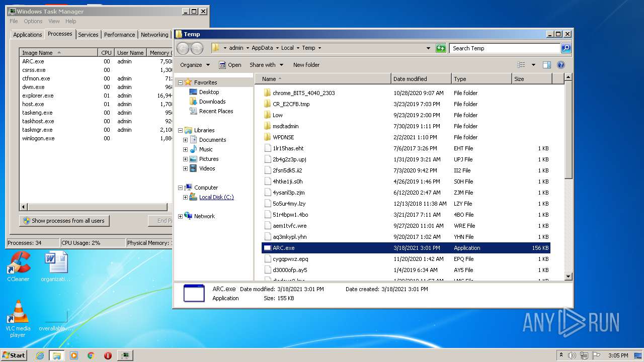Sort processes by Image Name column
The height and width of the screenshot is (362, 644).
[x=58, y=53]
